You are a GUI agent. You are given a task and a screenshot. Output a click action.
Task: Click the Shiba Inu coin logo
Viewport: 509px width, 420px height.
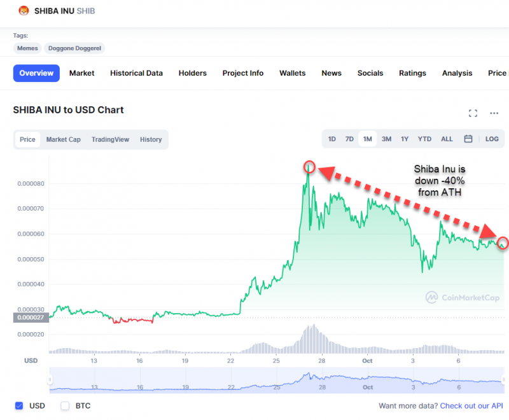point(24,11)
